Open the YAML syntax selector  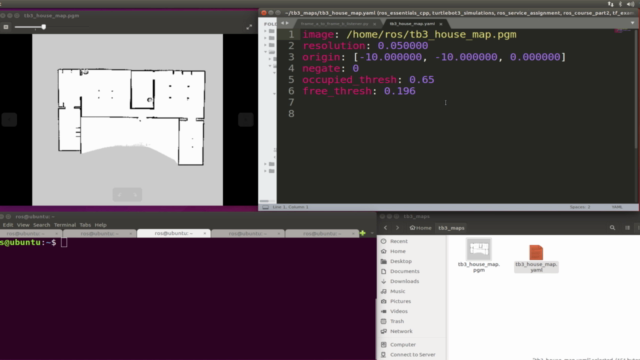(617, 207)
